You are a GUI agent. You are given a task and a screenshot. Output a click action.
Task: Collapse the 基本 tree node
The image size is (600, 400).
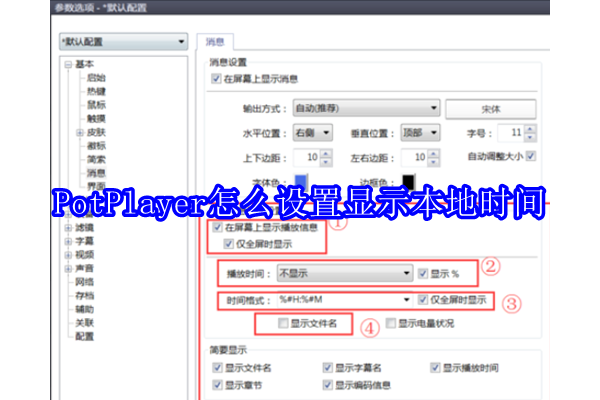[68, 64]
